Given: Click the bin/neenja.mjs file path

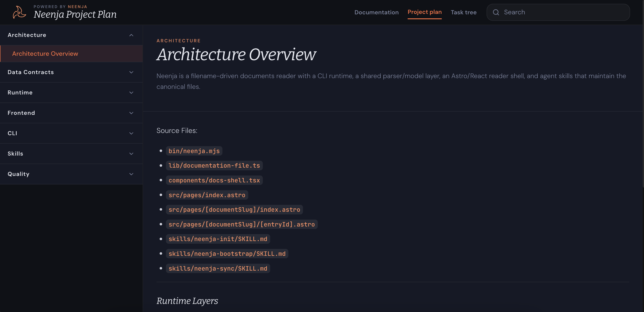Looking at the screenshot, I should click(194, 151).
